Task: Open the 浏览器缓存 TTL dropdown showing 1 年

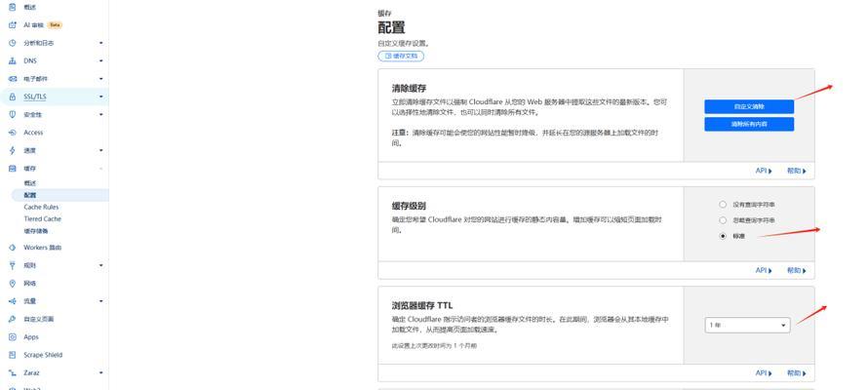Action: coord(747,326)
